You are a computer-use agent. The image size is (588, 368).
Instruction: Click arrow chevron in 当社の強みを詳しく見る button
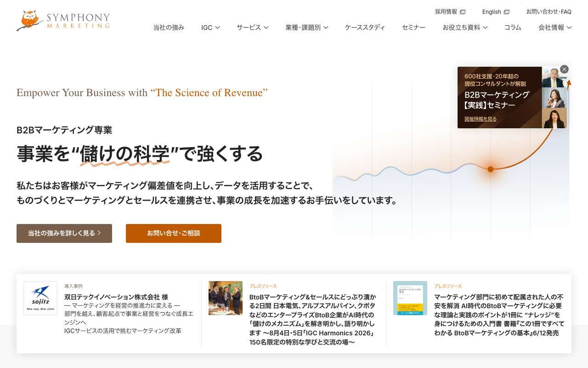click(x=99, y=233)
